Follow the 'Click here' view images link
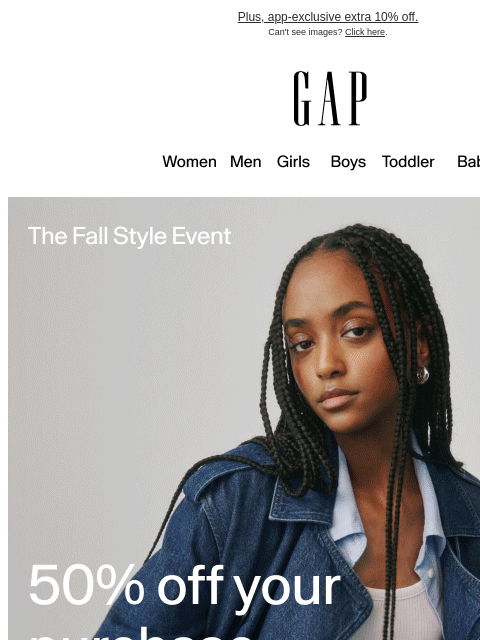Viewport: 480px width, 640px height. pos(365,32)
